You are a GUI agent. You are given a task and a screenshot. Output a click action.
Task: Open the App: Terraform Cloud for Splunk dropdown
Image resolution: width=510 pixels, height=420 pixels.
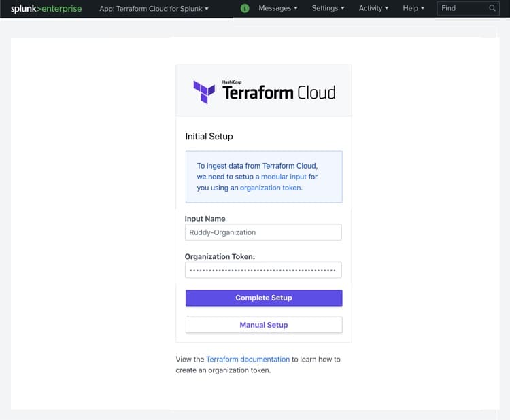tap(154, 9)
